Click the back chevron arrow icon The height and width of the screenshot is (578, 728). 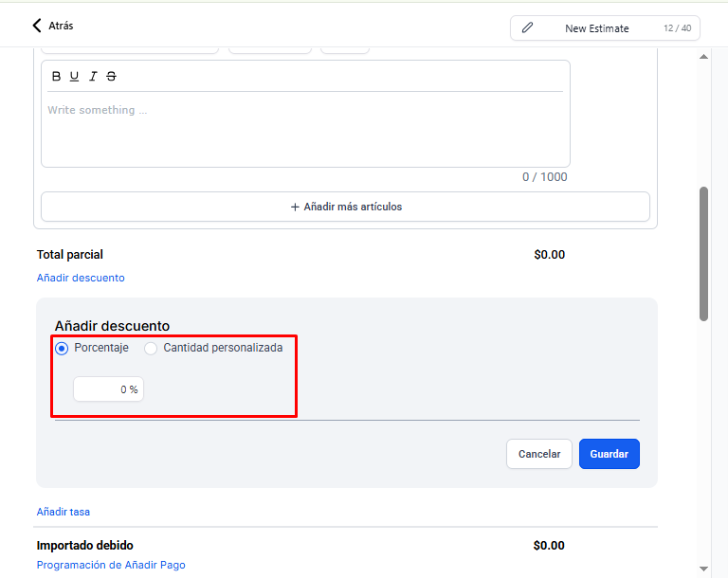(x=37, y=26)
